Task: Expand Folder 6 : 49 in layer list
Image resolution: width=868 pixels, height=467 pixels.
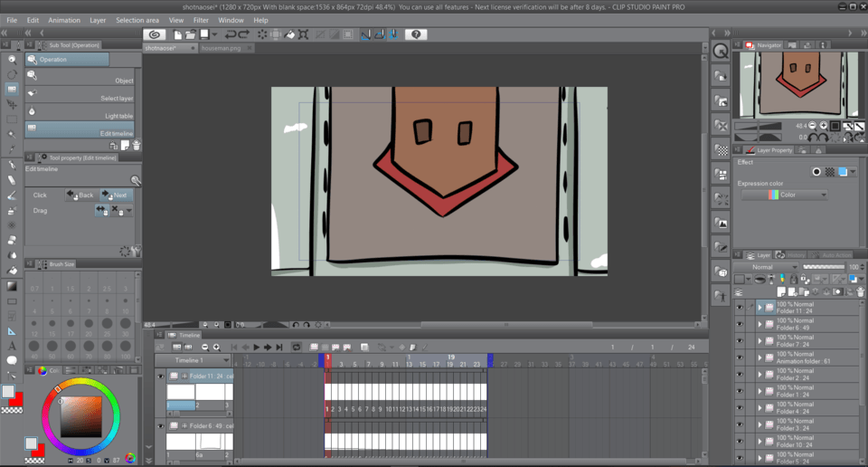Action: coord(760,324)
